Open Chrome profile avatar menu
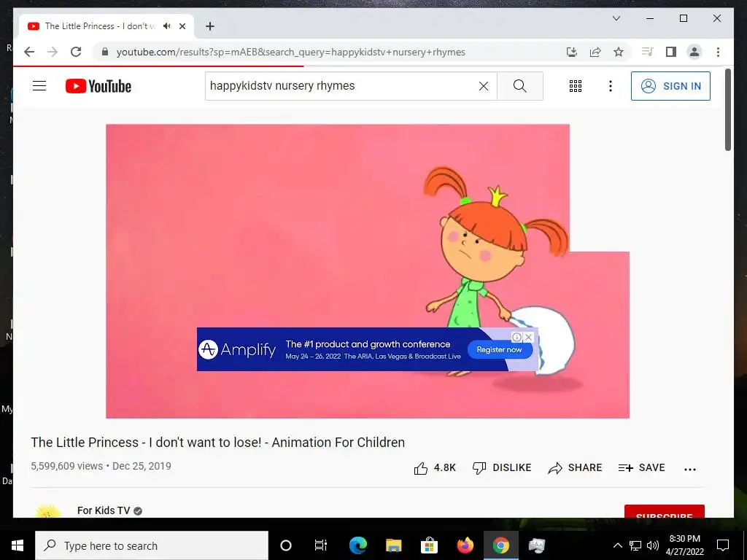 [x=694, y=52]
